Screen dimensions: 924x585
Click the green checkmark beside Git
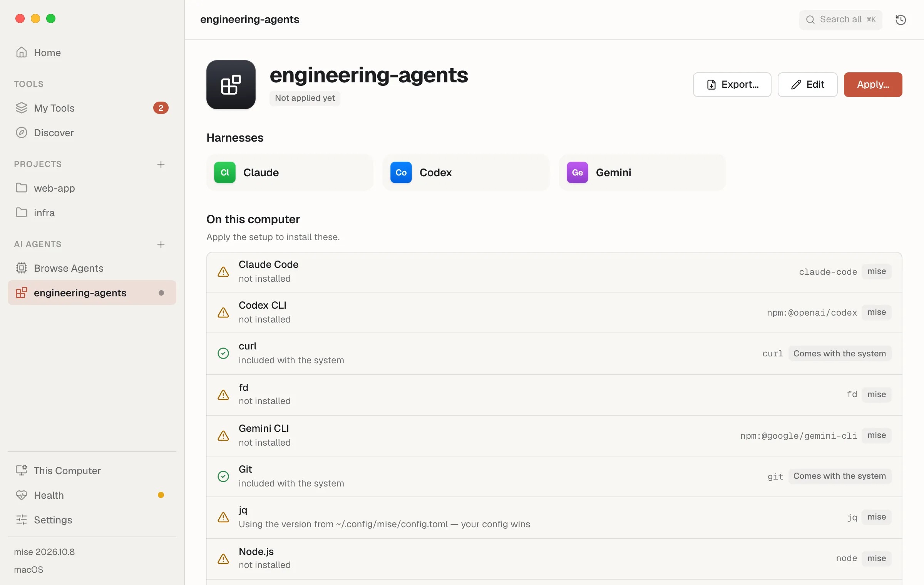click(223, 476)
